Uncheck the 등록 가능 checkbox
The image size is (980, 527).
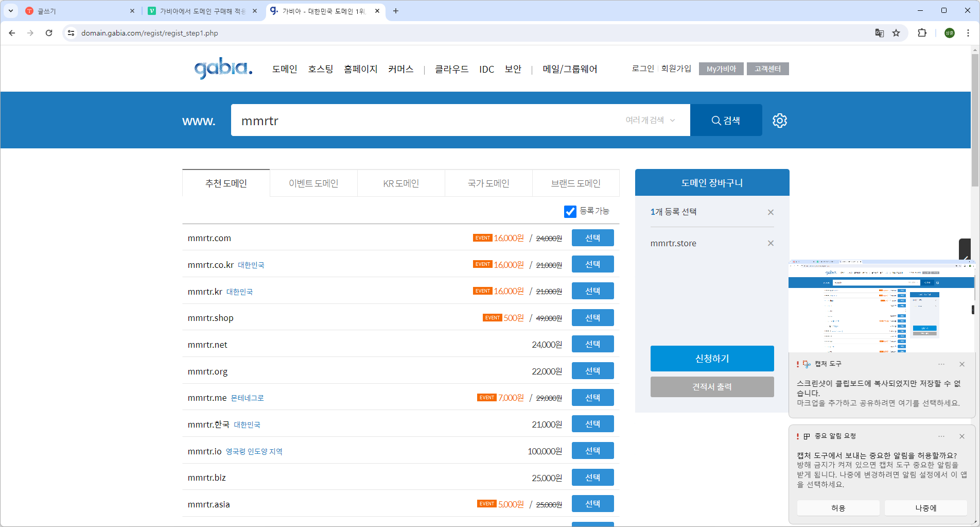(570, 211)
